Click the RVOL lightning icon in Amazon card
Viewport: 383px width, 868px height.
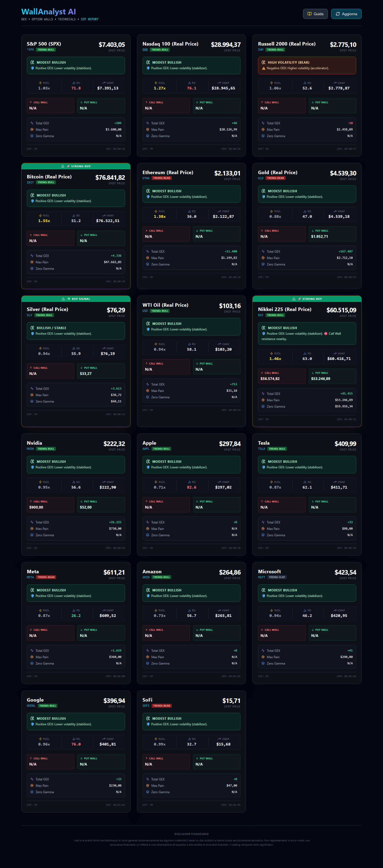pos(156,611)
